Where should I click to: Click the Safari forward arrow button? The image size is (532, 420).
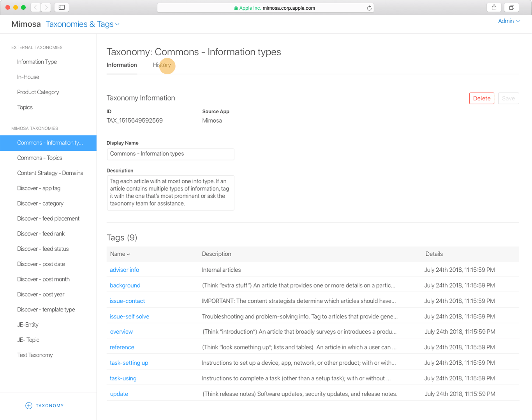pyautogui.click(x=46, y=7)
